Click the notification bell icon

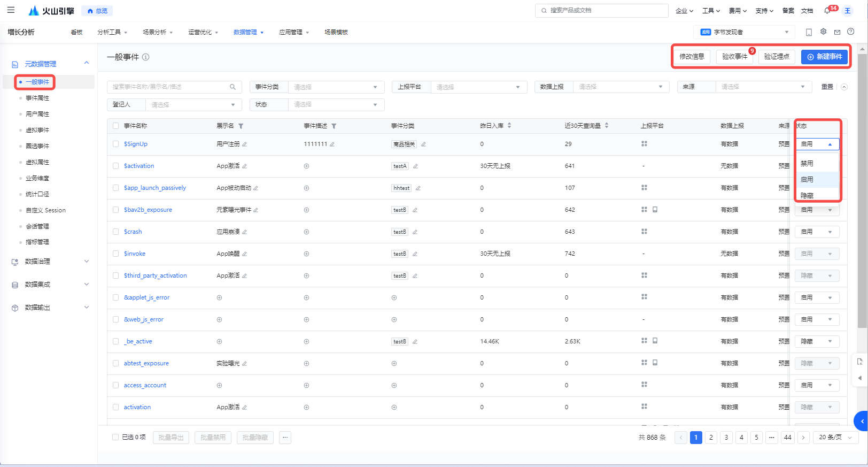(827, 11)
